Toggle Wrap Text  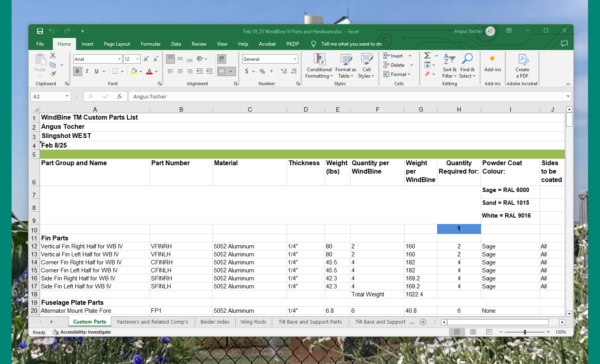point(221,59)
